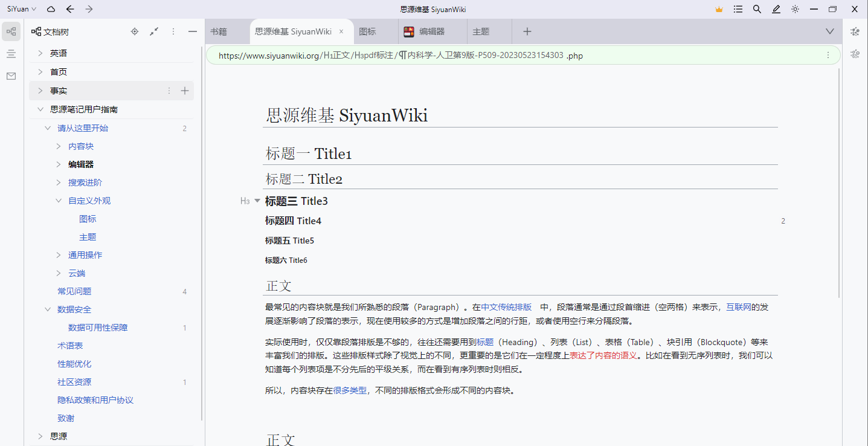Locate current document with crosshair icon

pyautogui.click(x=135, y=31)
